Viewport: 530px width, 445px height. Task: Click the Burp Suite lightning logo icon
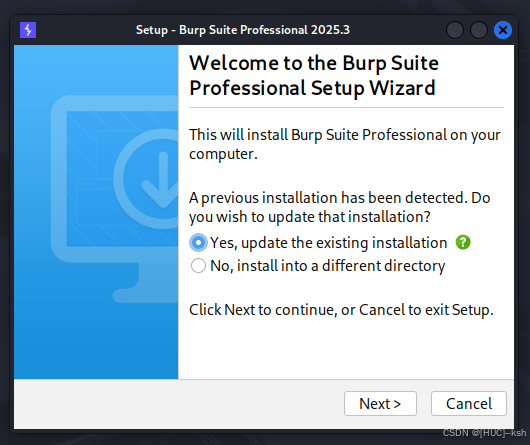pyautogui.click(x=28, y=30)
